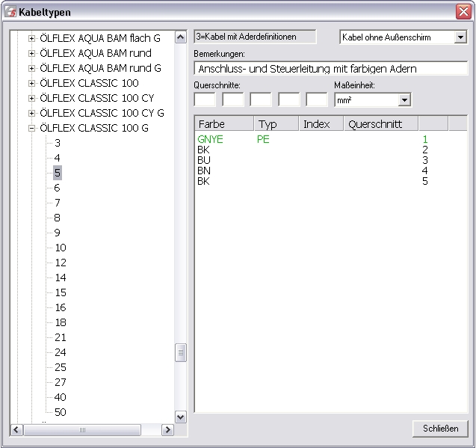Click the Schließen button
The image size is (476, 448).
[x=440, y=429]
